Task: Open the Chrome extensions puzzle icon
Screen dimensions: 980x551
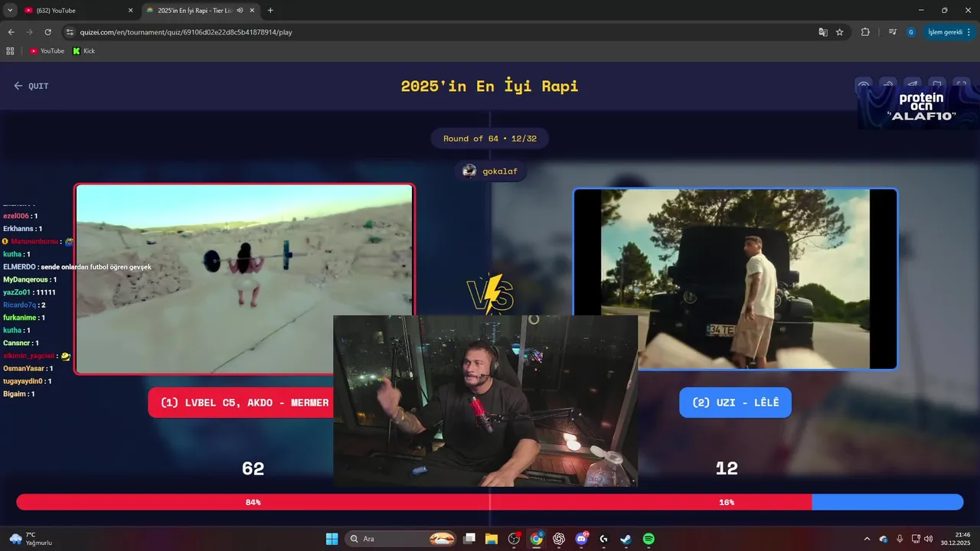Action: pyautogui.click(x=866, y=32)
